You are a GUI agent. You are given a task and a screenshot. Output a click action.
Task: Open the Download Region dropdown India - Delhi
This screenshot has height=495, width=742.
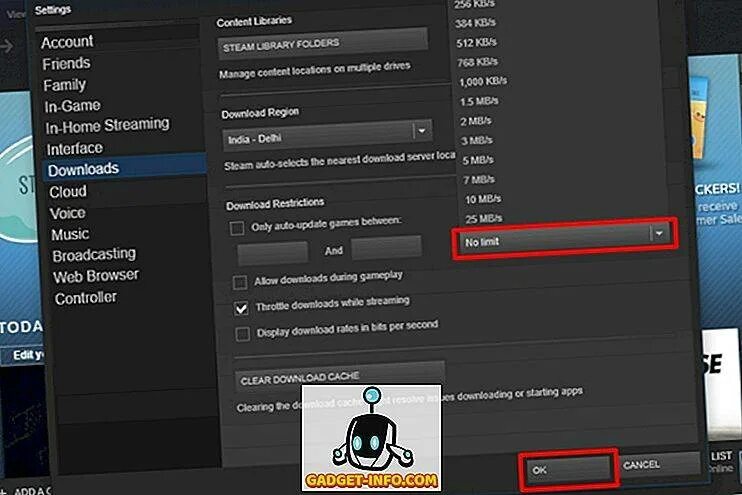coord(327,134)
